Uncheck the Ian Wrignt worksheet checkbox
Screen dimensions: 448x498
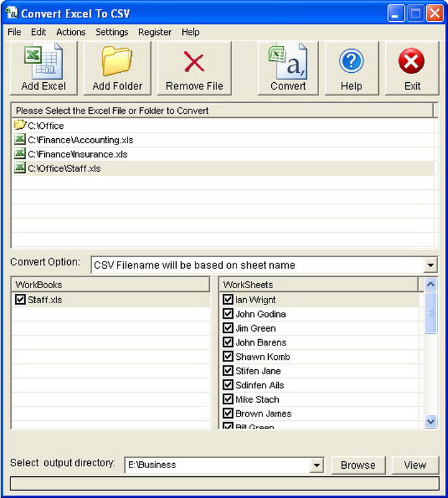pos(228,299)
